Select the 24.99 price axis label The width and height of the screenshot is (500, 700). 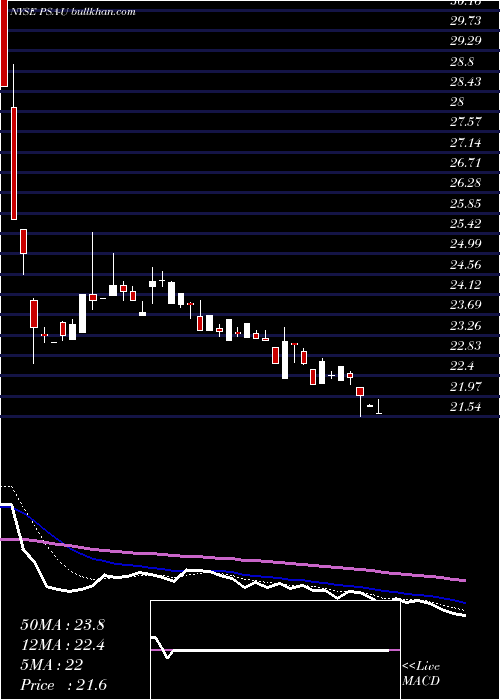[x=466, y=244]
